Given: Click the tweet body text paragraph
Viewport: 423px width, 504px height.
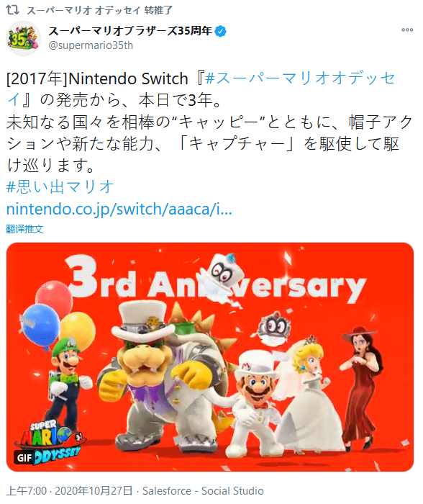Looking at the screenshot, I should [209, 122].
